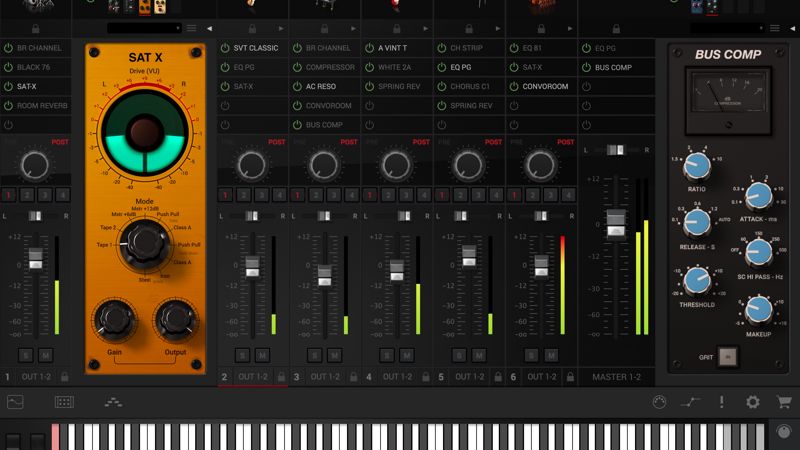Open channel 1 OUT 1-2 output selector
800x450 pixels.
click(x=36, y=377)
